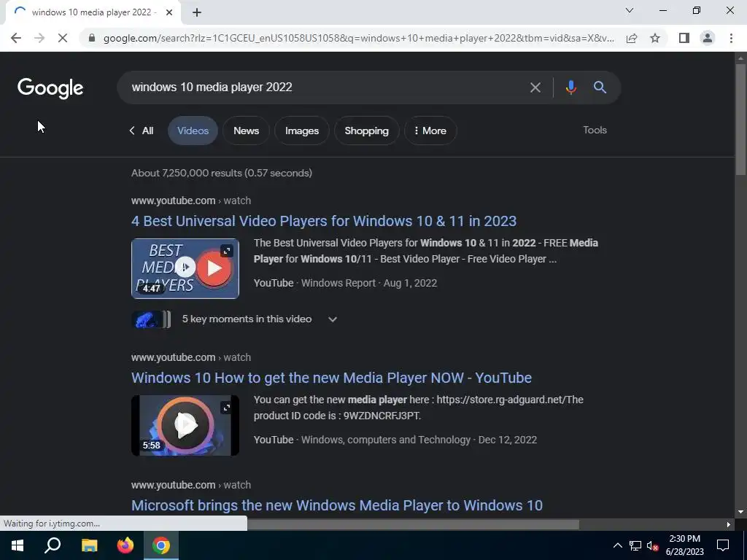Open the Chrome side panel
Viewport: 747px width, 560px height.
(684, 38)
